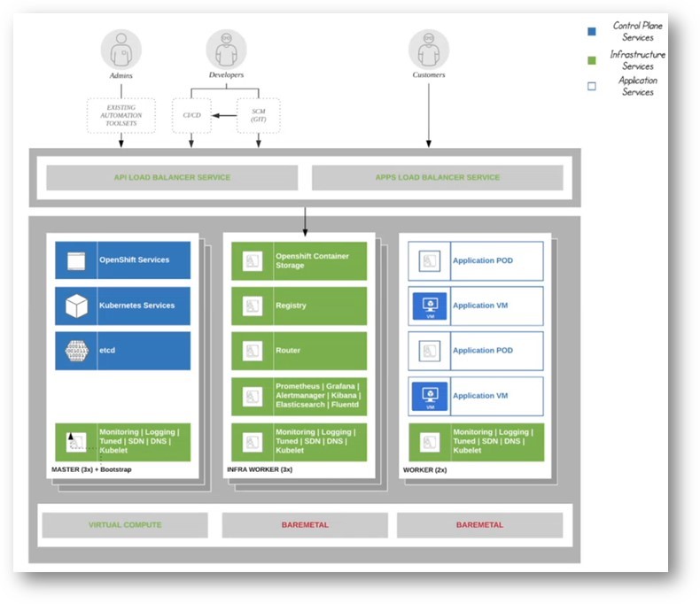Screen dimensions: 700x604
Task: Select the etcd binary hexagon icon
Action: point(76,351)
